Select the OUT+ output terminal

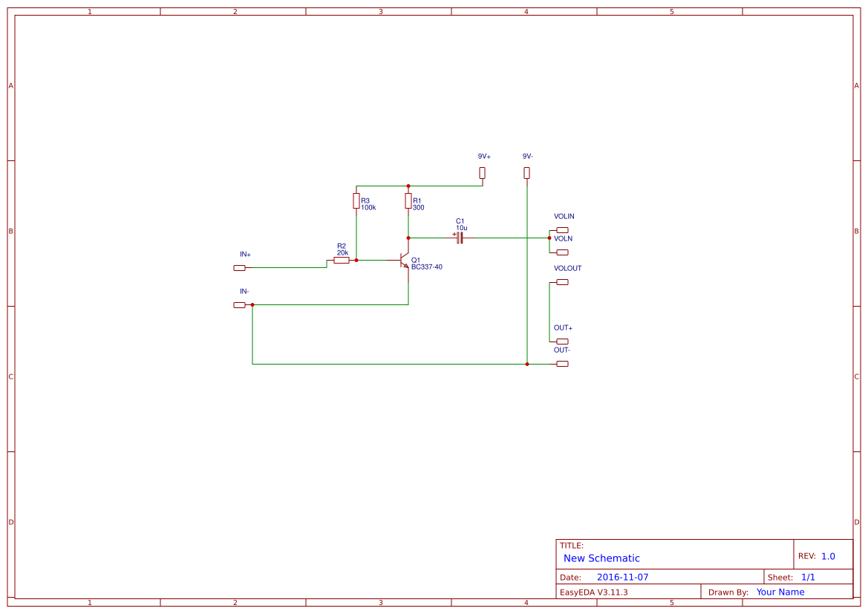point(561,341)
